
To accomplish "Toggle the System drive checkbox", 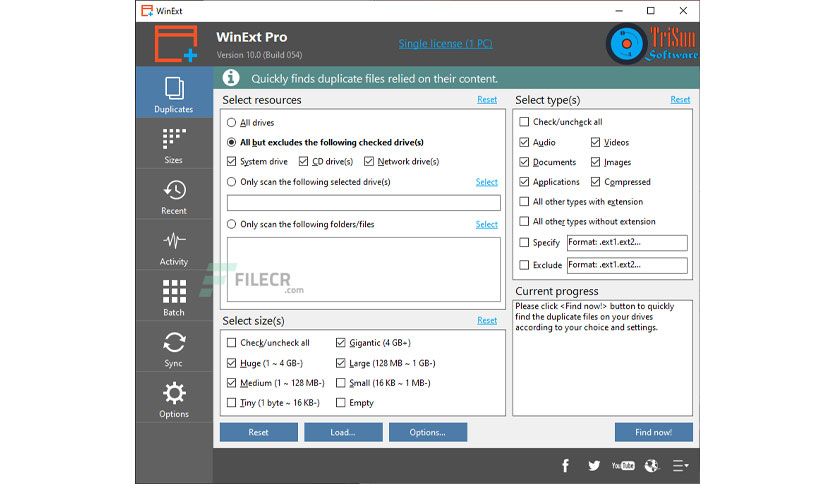I will point(231,161).
